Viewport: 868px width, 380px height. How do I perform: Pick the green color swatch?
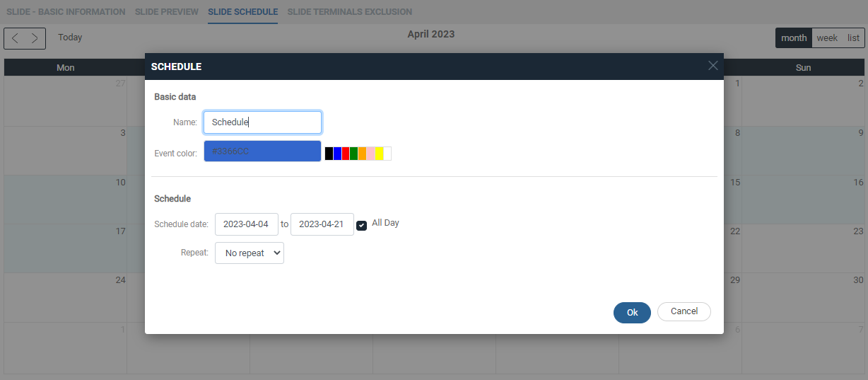[354, 154]
